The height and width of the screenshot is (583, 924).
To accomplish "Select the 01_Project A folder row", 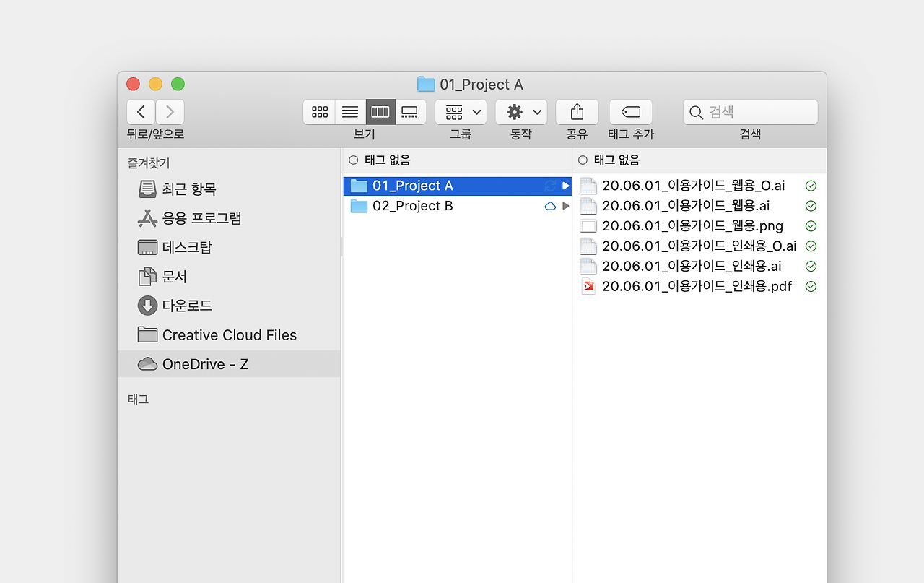I will pyautogui.click(x=458, y=186).
